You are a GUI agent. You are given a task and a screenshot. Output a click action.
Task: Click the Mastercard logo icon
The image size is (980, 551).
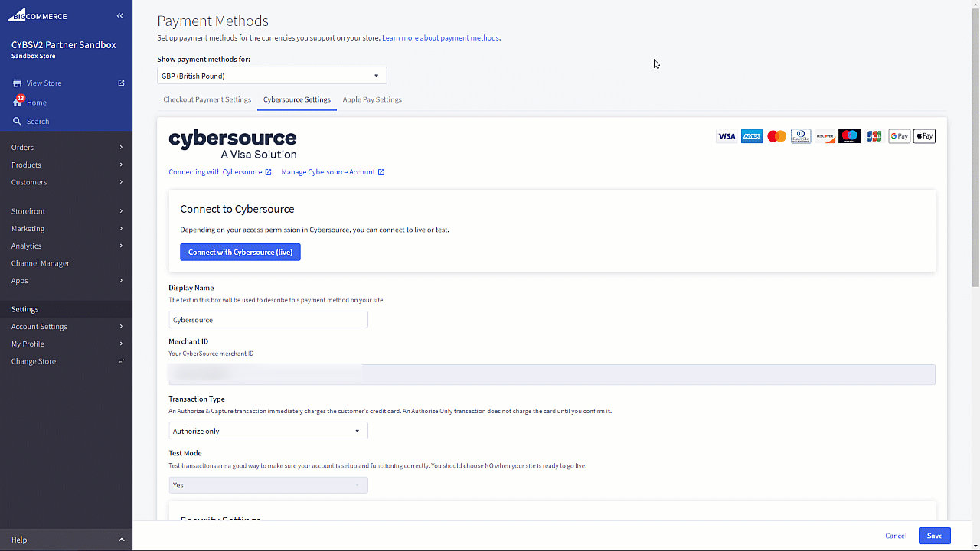pyautogui.click(x=776, y=136)
